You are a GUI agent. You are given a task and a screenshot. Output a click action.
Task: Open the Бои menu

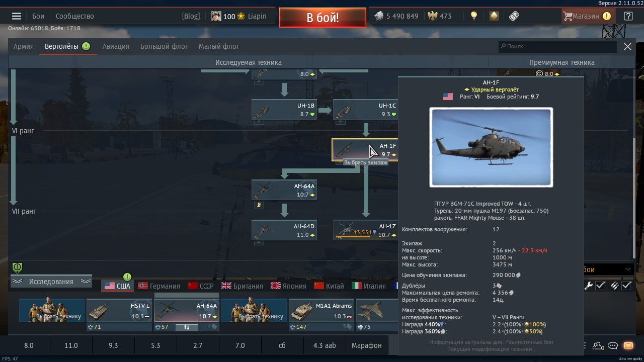click(x=38, y=16)
